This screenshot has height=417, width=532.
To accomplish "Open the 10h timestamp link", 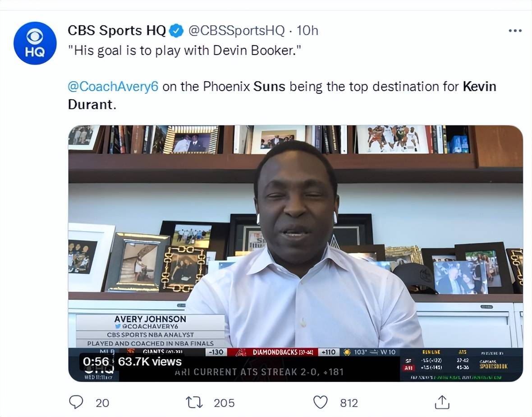I will 307,31.
